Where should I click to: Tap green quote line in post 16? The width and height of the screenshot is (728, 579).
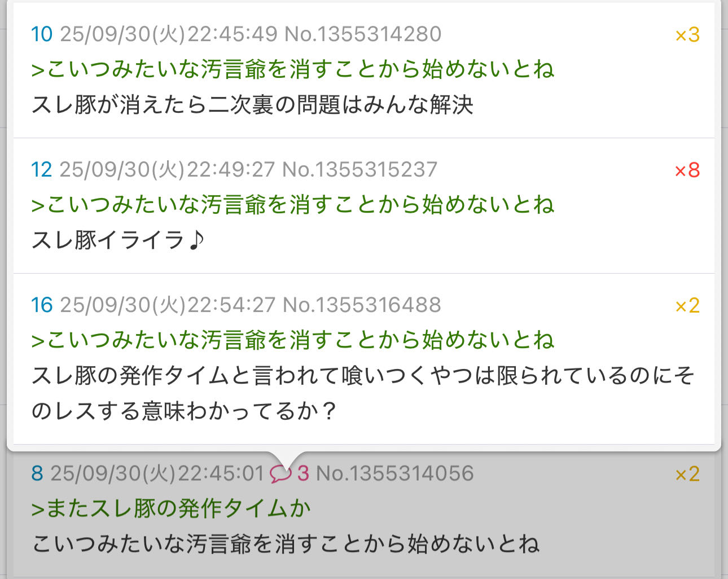(293, 340)
